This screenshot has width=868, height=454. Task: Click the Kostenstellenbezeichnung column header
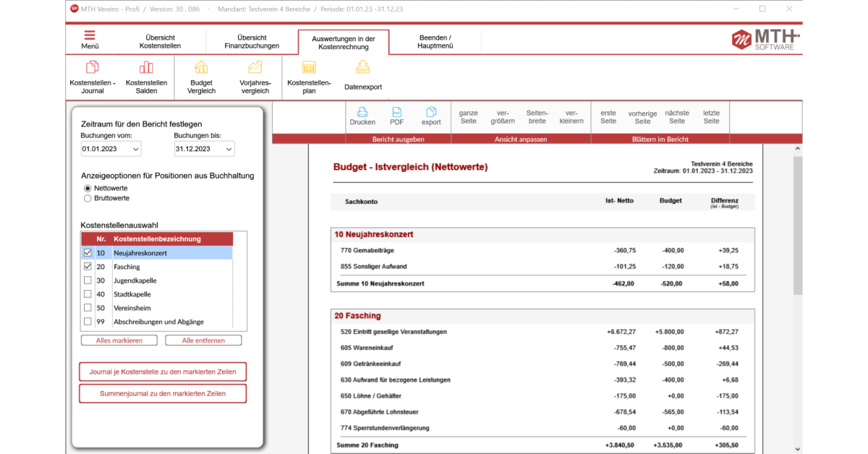157,239
